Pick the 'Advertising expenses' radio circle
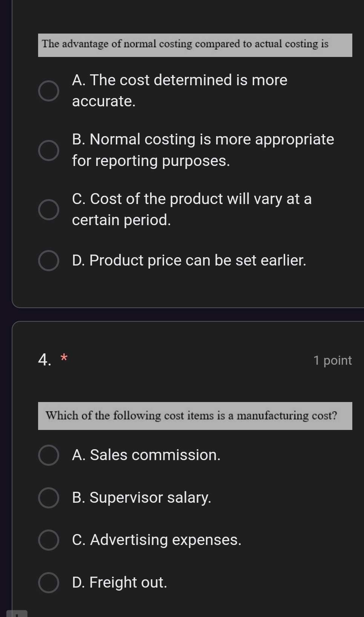364x617 pixels. coord(49,540)
